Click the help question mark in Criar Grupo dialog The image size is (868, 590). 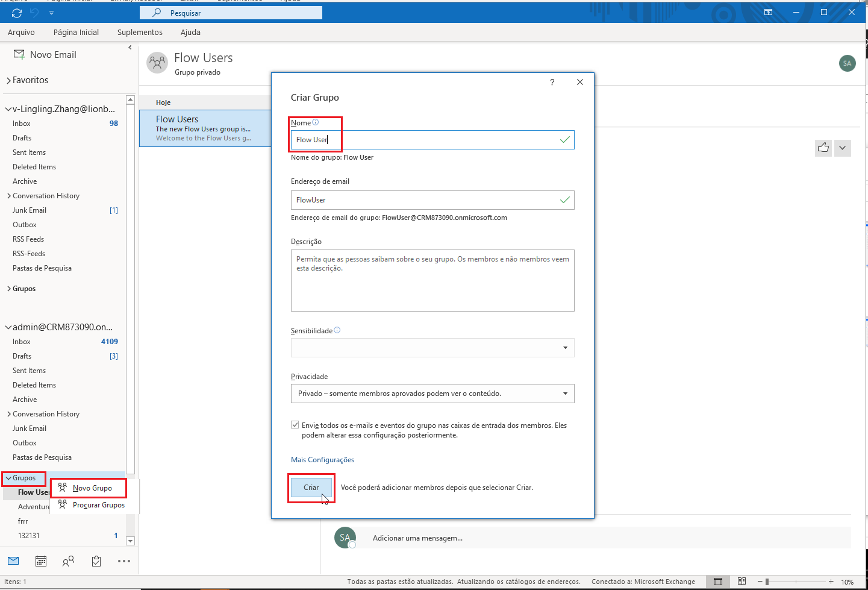click(552, 82)
